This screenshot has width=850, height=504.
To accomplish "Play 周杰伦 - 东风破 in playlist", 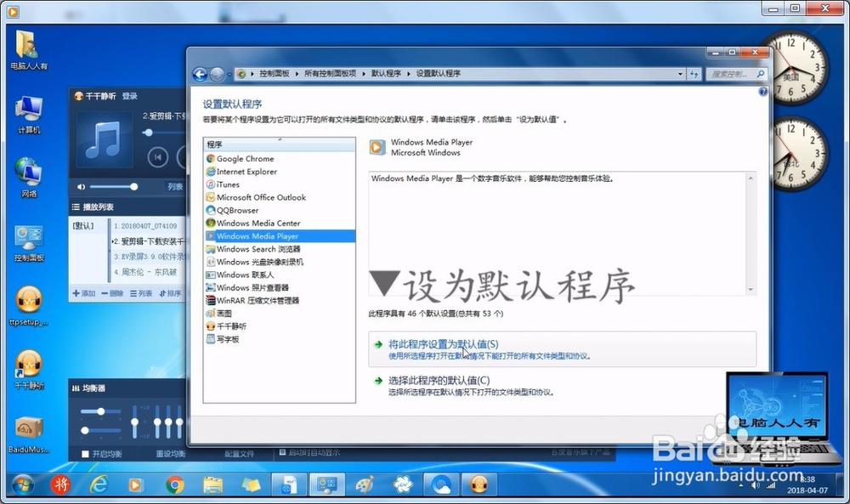I will [x=145, y=272].
